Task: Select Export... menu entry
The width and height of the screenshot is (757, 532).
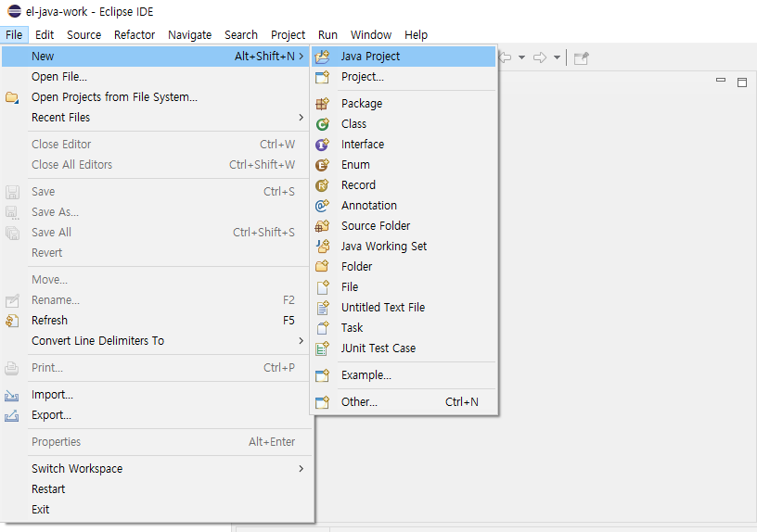Action: pos(157,415)
